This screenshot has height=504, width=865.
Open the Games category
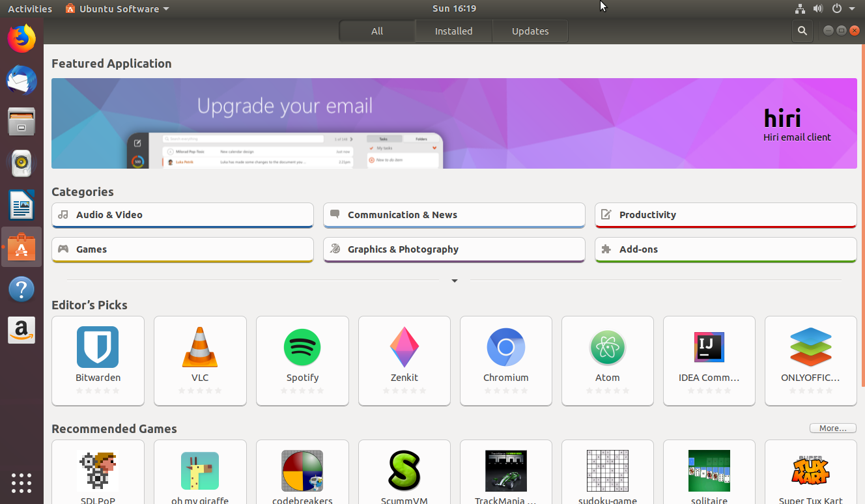pyautogui.click(x=182, y=249)
